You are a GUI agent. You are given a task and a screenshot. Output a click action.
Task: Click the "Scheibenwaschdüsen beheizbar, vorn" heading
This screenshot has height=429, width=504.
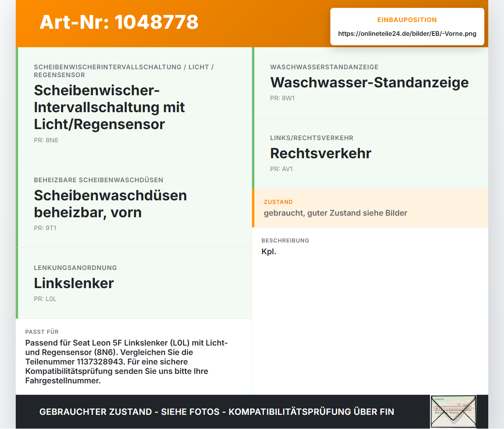110,204
